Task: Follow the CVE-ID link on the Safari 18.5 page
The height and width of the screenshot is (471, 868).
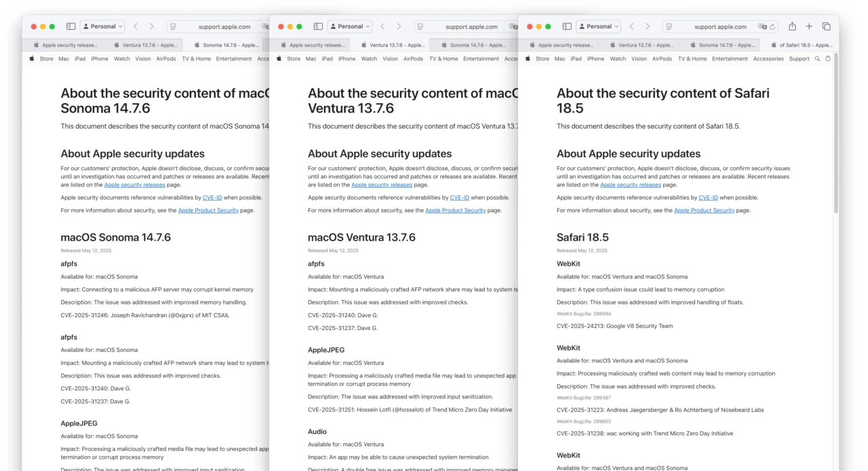Action: coord(708,198)
